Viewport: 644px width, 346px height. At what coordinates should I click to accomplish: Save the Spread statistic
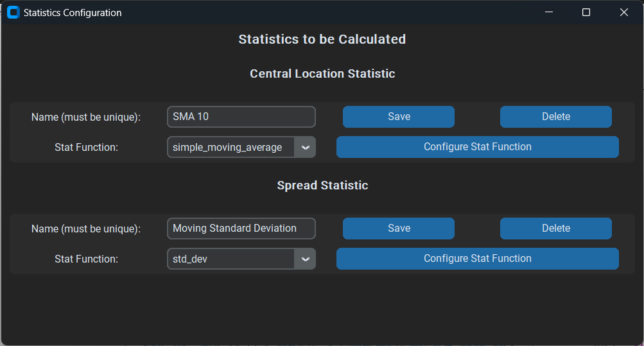click(398, 228)
